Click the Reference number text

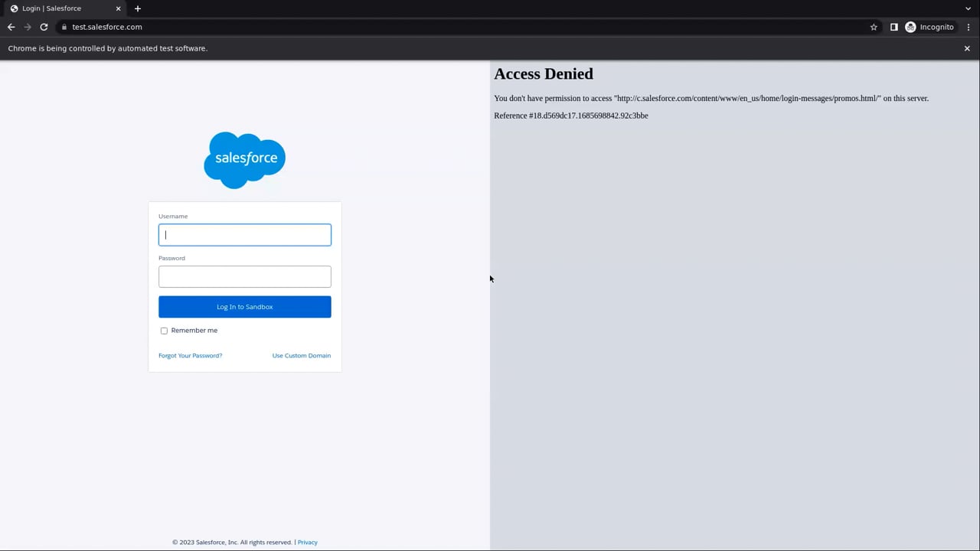571,116
